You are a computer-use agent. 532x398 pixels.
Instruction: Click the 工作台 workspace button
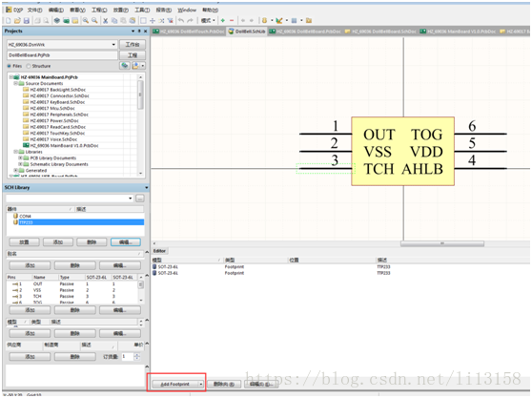133,45
